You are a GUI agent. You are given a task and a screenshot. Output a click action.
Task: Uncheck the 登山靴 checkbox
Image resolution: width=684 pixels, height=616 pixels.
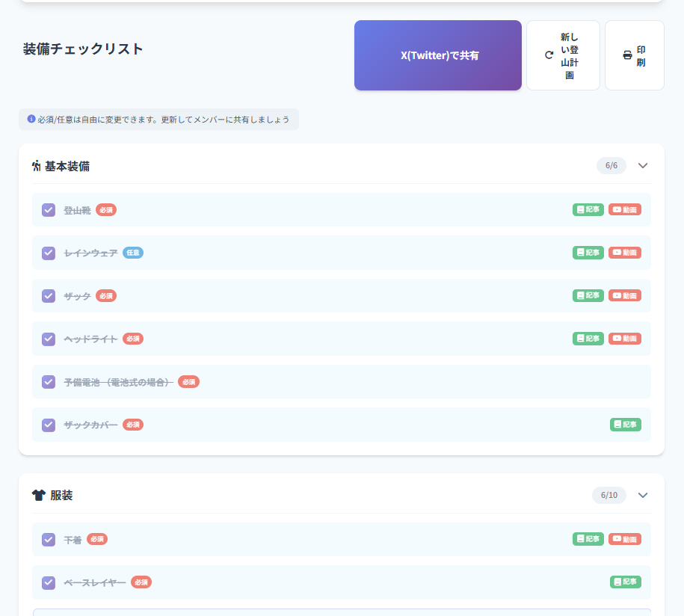point(49,210)
